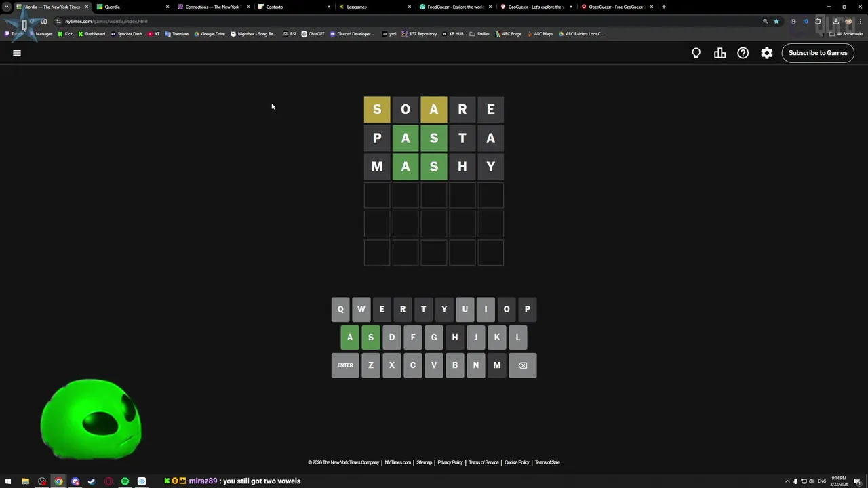Open the Chrome extensions puzzle icon

[x=818, y=21]
